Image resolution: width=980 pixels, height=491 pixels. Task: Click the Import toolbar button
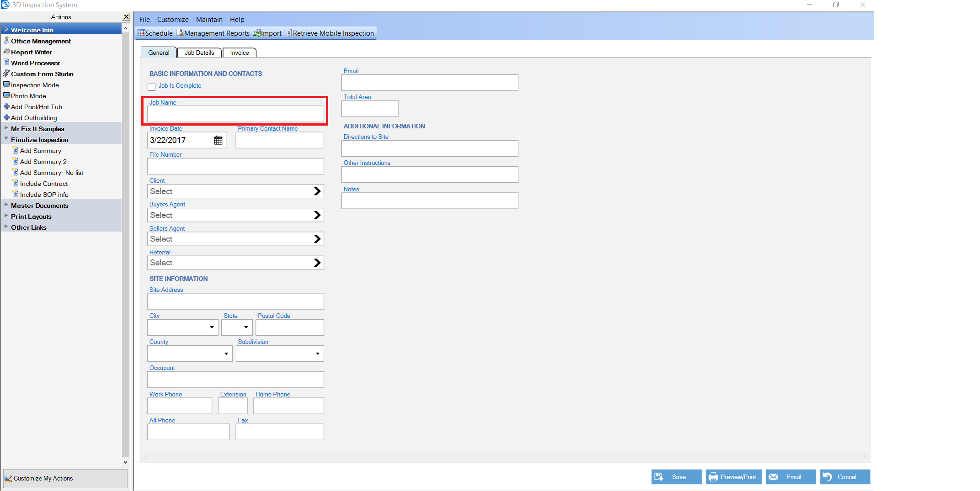coord(267,33)
